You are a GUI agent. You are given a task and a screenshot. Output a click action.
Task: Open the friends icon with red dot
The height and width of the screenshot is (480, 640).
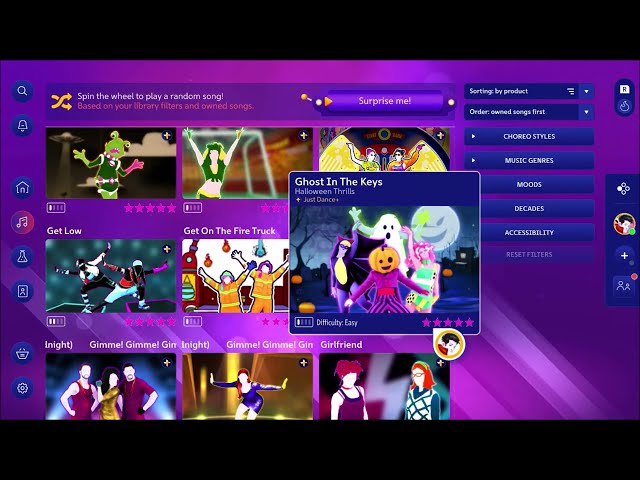coord(624,285)
